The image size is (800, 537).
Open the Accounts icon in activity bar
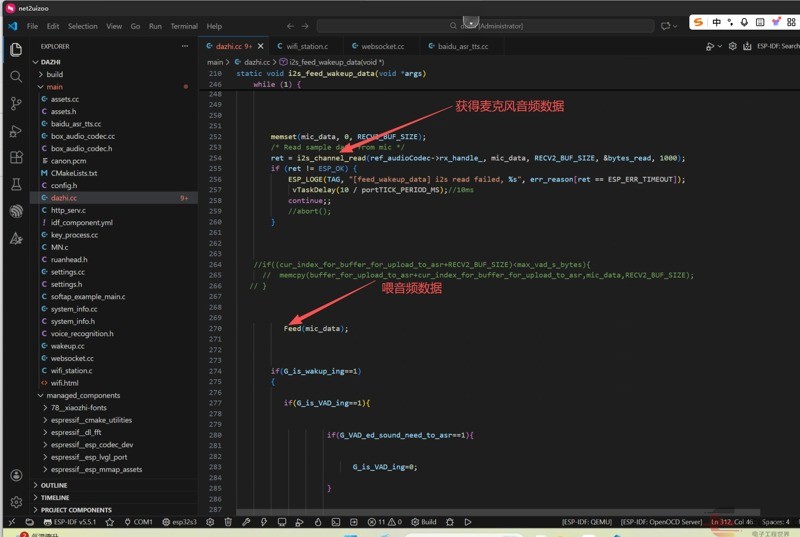[x=16, y=476]
